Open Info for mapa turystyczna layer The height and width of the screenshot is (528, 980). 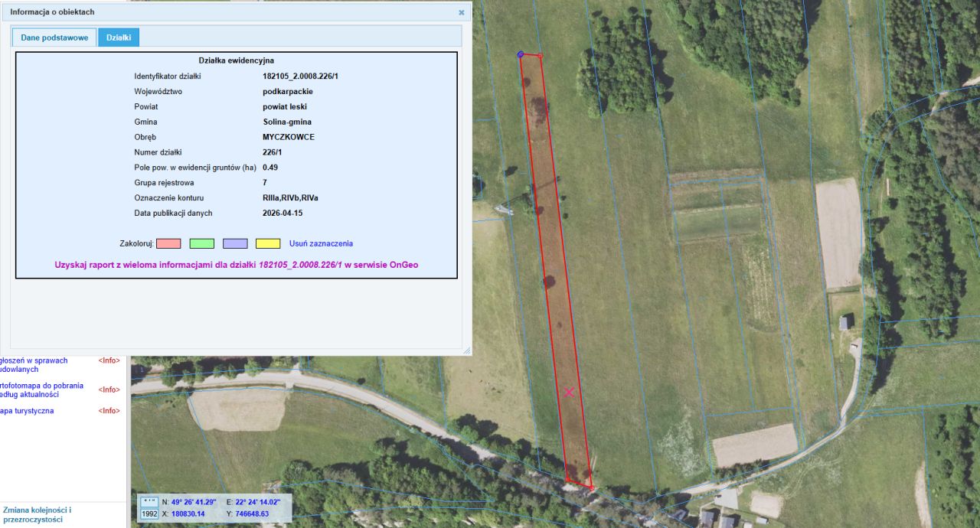click(x=109, y=411)
